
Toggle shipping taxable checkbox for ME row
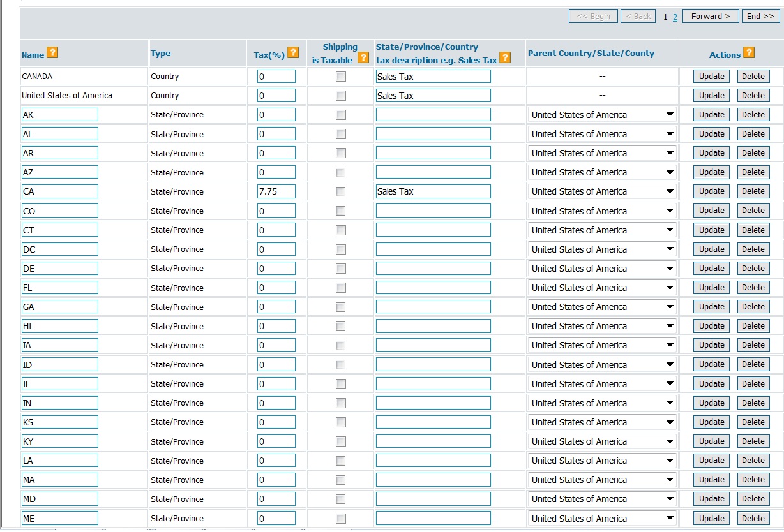coord(341,519)
